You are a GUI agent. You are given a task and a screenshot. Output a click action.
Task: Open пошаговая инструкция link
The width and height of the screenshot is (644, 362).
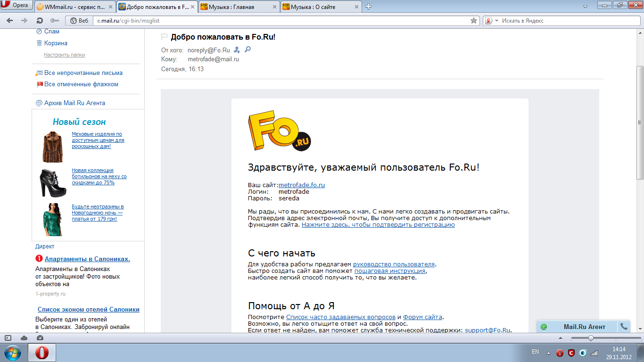(390, 271)
